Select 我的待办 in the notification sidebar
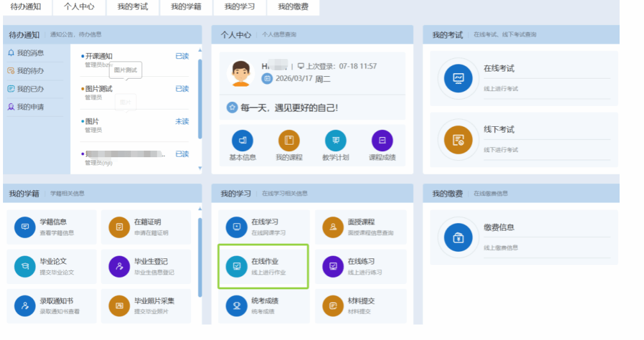 pos(30,71)
